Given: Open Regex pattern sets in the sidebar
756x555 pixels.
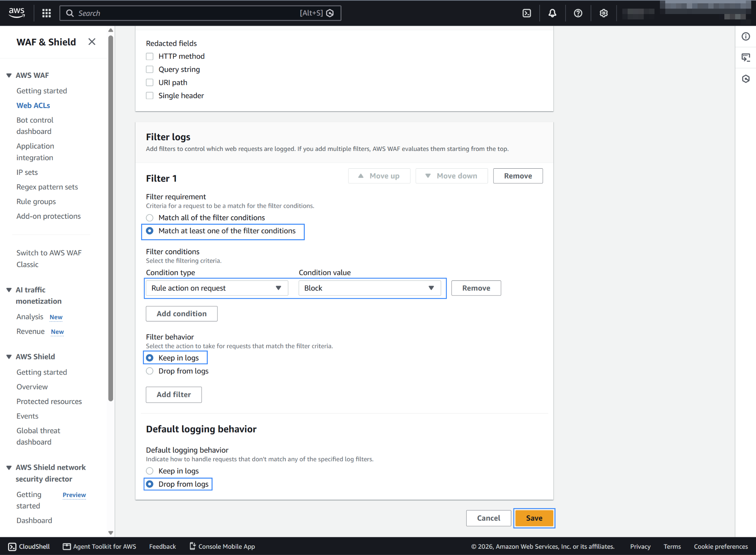Looking at the screenshot, I should 47,187.
